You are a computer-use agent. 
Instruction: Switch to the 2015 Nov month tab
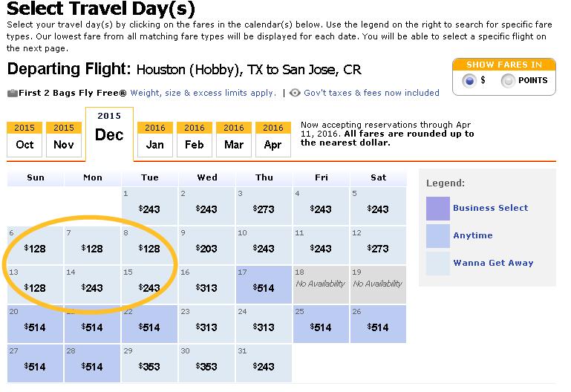pyautogui.click(x=64, y=140)
